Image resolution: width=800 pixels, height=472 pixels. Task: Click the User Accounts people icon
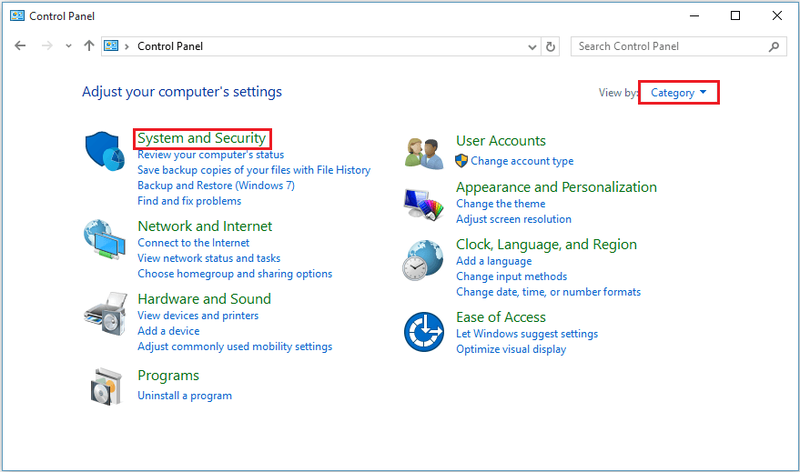coord(424,153)
